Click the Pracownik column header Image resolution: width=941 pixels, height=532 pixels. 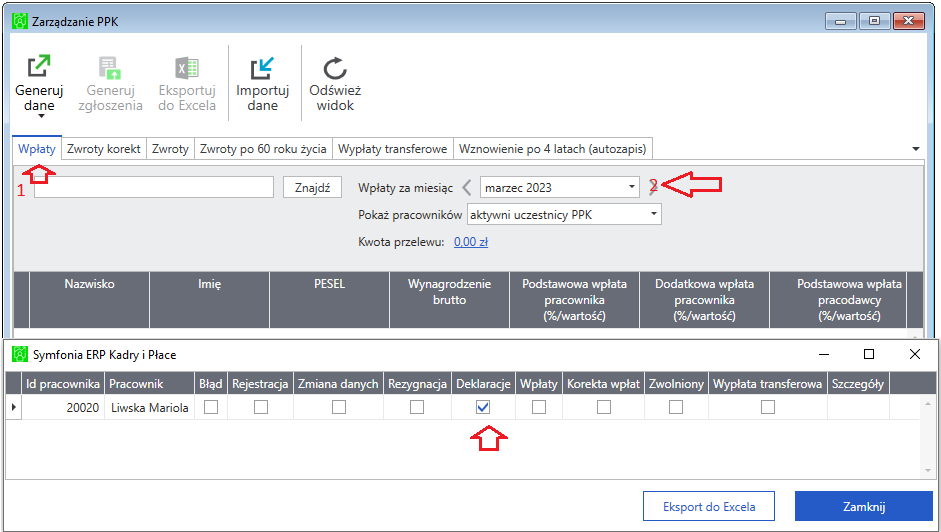149,384
